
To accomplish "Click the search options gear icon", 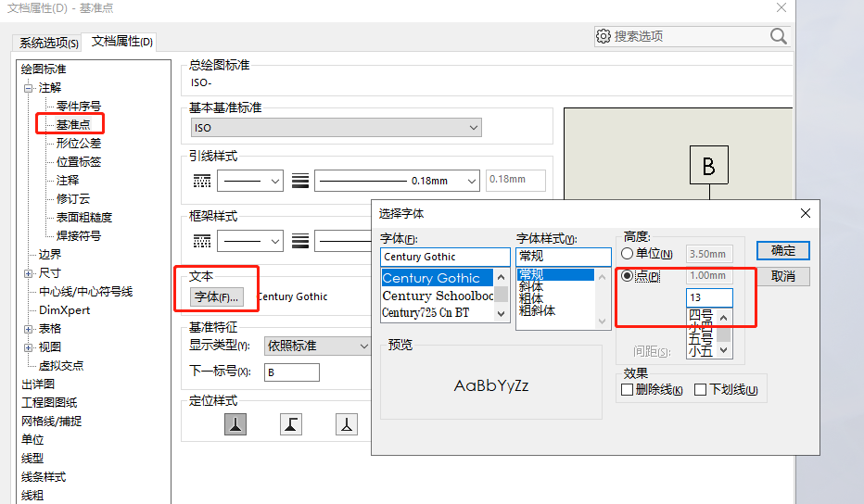I will (x=603, y=36).
